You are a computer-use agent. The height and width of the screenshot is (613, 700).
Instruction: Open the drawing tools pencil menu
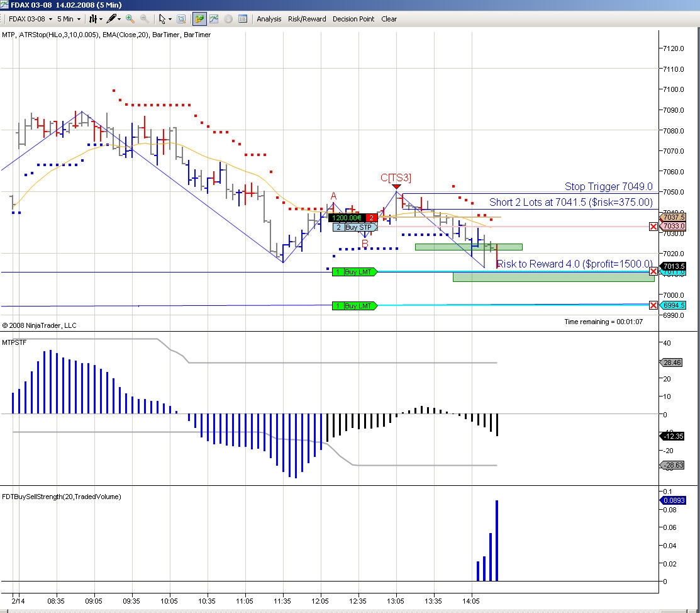pos(114,19)
